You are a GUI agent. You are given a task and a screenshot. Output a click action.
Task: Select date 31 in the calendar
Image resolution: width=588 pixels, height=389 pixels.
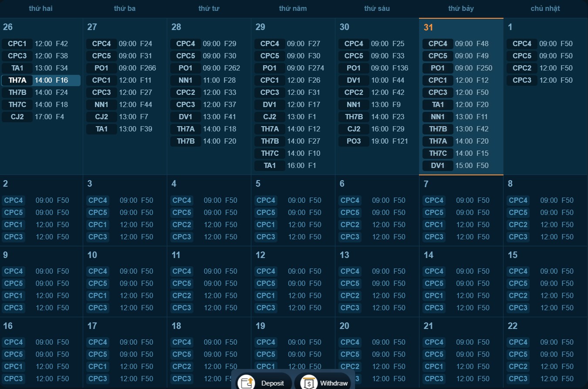click(x=428, y=27)
